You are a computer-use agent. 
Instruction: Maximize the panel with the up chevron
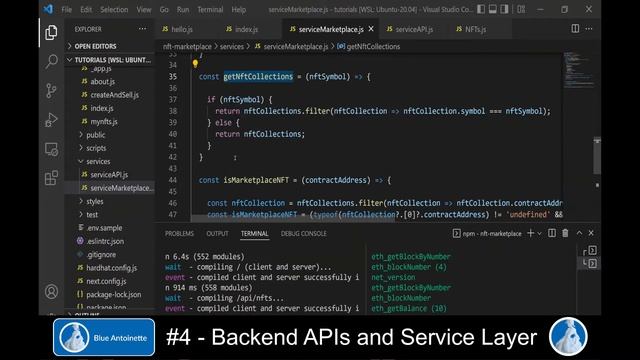(579, 233)
